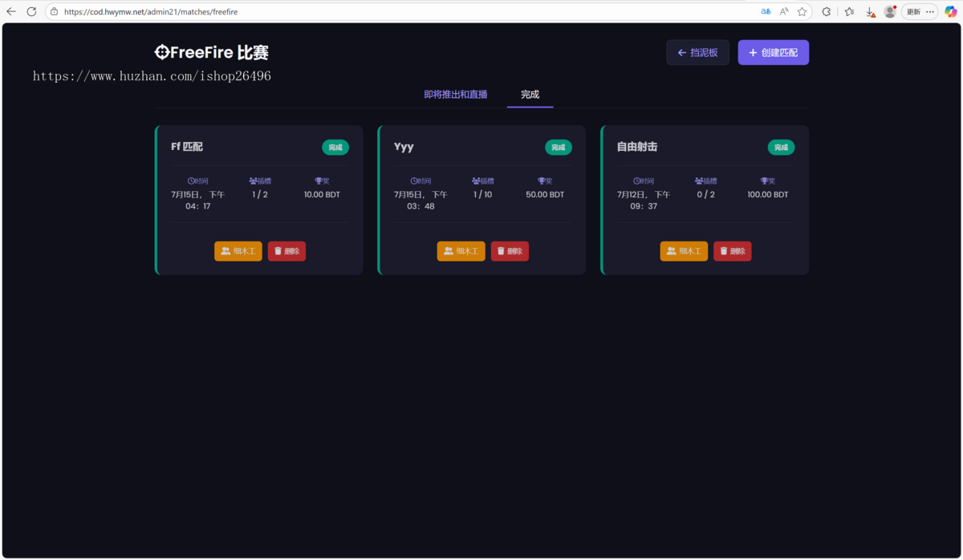Click the read-aloud icon in the address bar

784,11
